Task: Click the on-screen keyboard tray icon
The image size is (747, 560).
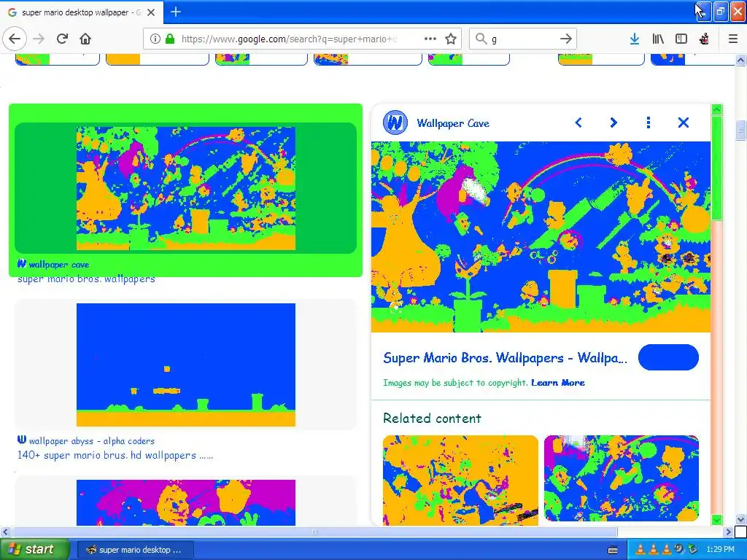Action: tap(613, 550)
